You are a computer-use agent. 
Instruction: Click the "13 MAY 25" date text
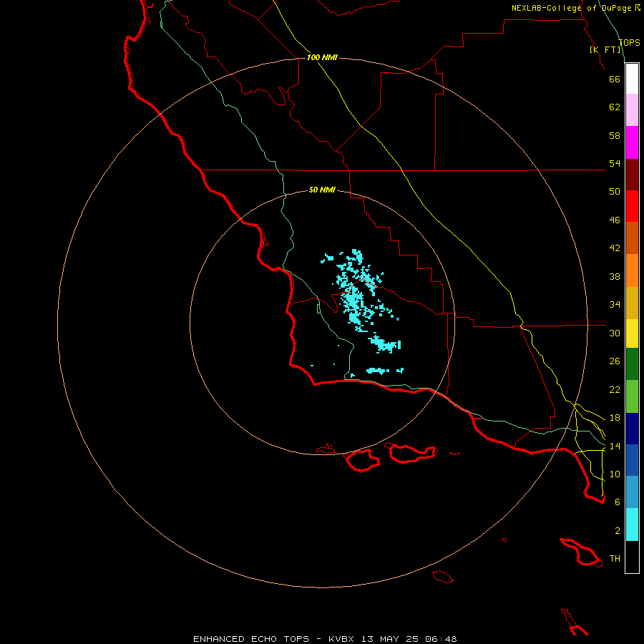(390, 639)
